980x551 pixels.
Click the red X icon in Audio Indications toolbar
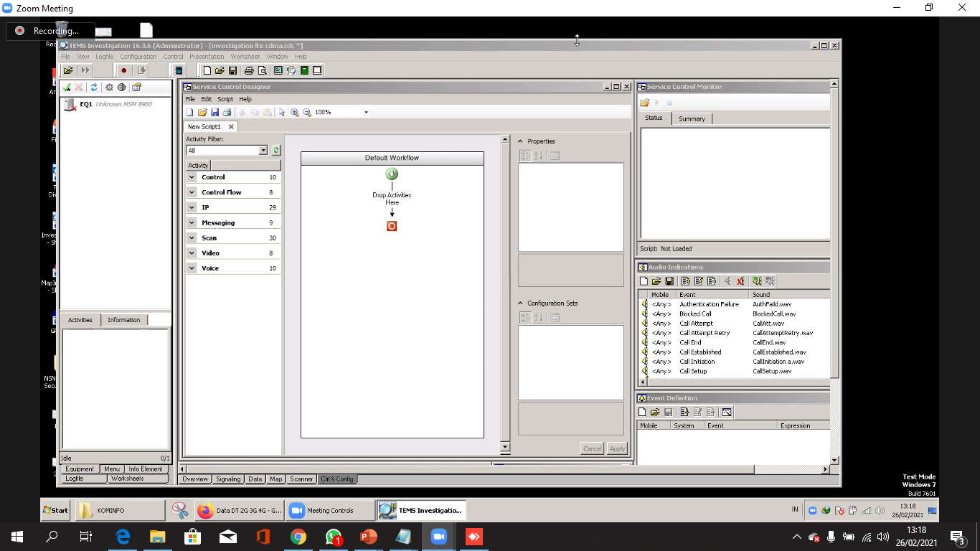pyautogui.click(x=740, y=281)
